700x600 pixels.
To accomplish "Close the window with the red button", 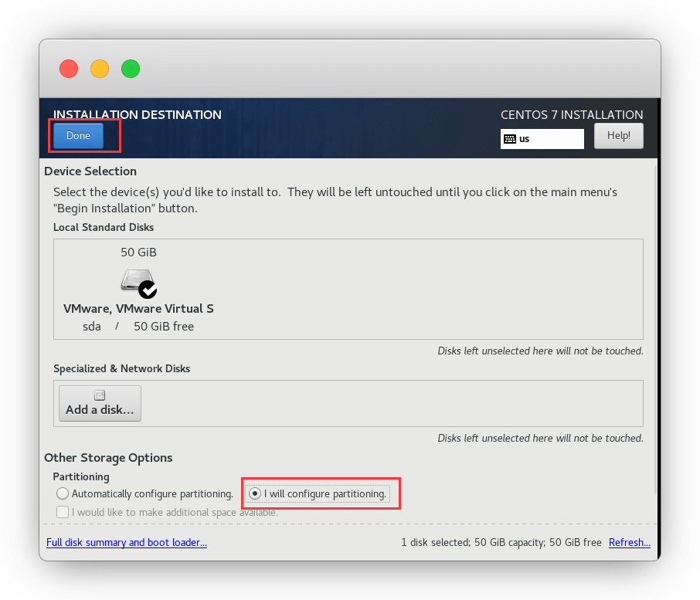I will [x=69, y=69].
